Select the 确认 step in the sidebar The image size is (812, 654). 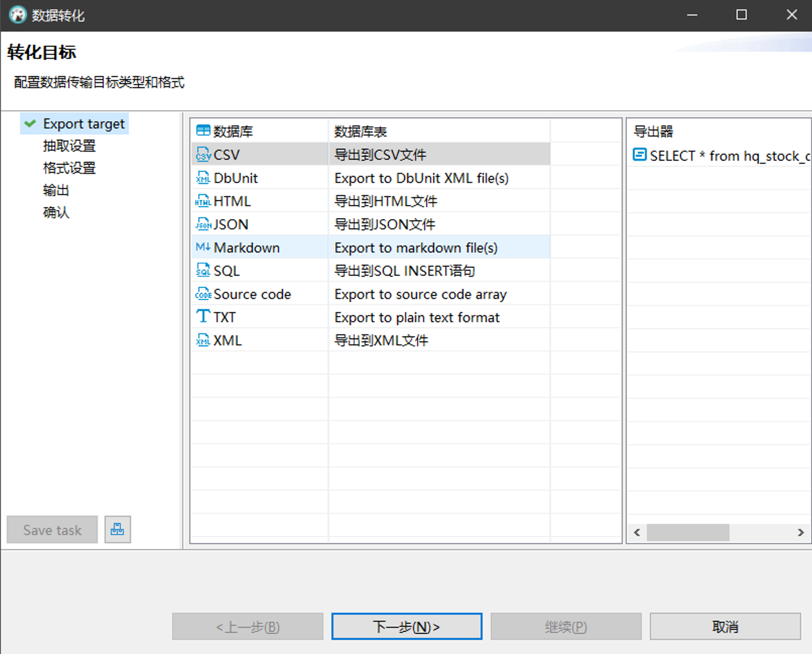(x=55, y=212)
